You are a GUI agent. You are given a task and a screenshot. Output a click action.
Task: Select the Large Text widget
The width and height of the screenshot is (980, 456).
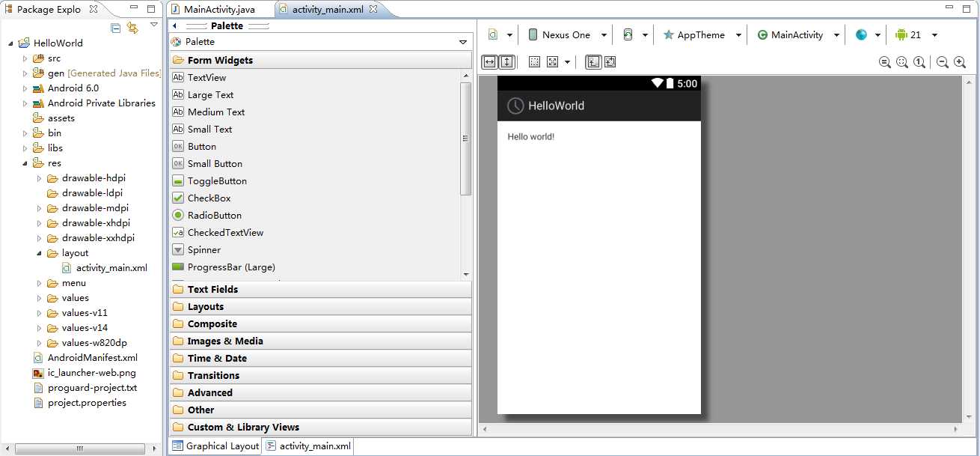(210, 94)
